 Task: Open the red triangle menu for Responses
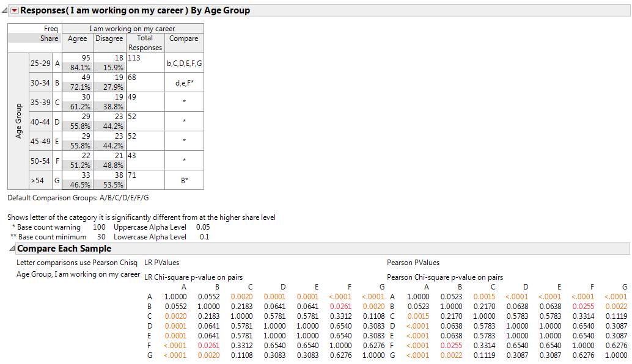[x=15, y=10]
